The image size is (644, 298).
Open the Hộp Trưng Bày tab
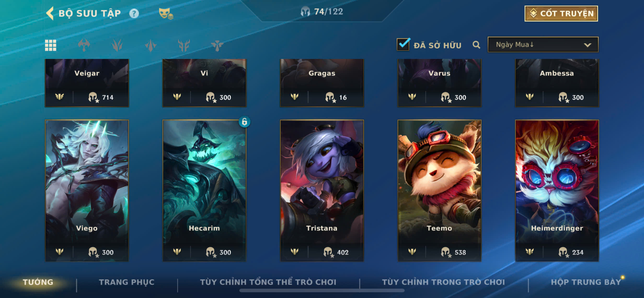pos(586,282)
